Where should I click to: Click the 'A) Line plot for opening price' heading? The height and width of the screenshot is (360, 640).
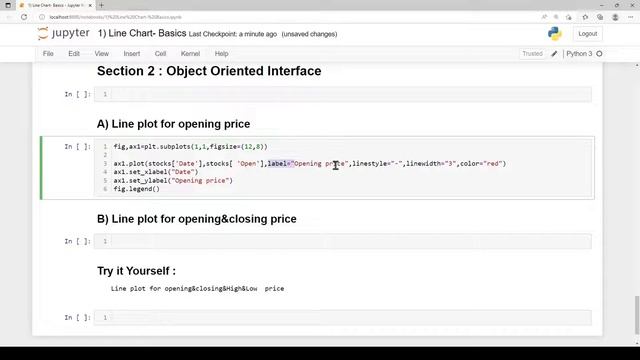173,124
